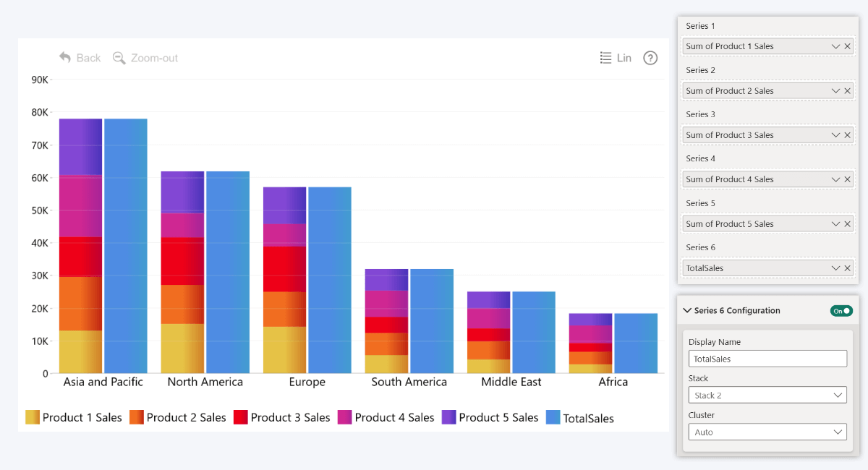Viewport: 868px width, 470px height.
Task: Remove Sum of Product 1 Sales field
Action: pos(848,46)
